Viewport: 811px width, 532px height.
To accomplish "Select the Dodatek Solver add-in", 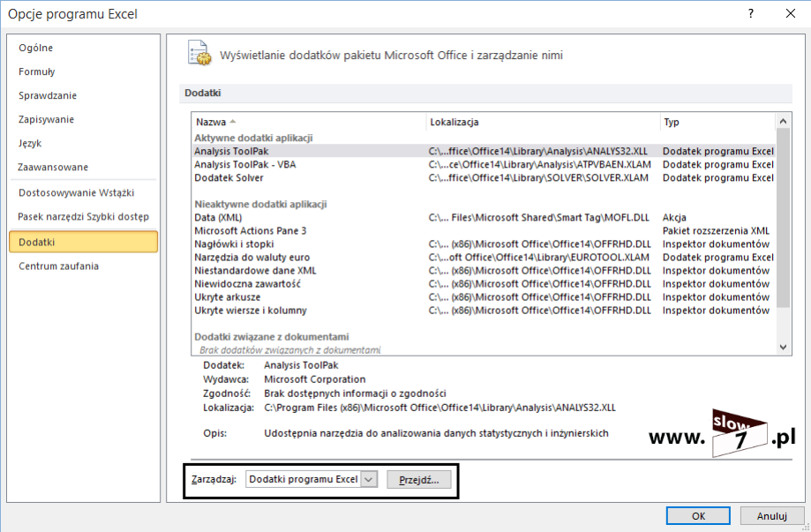I will 483,178.
